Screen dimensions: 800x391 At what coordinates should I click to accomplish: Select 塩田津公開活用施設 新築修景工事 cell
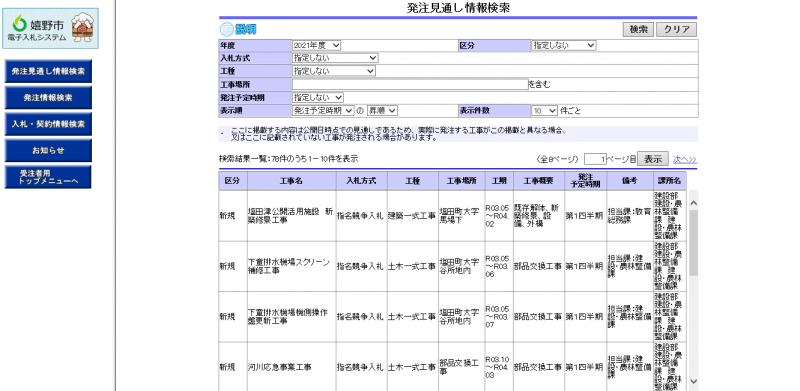click(x=291, y=216)
